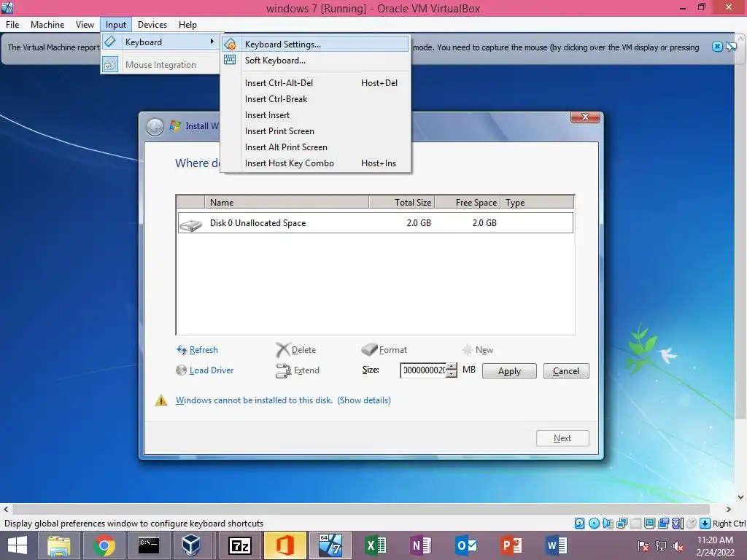
Task: Click the audio status icon
Action: pyautogui.click(x=608, y=524)
